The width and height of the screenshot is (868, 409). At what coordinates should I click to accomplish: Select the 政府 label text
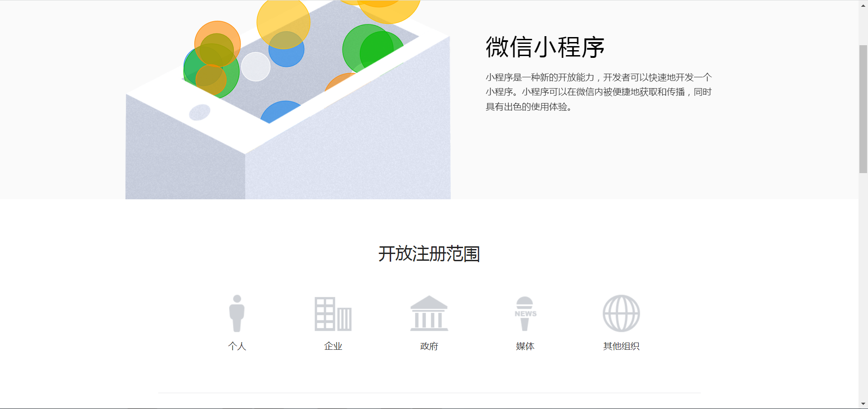pos(429,346)
